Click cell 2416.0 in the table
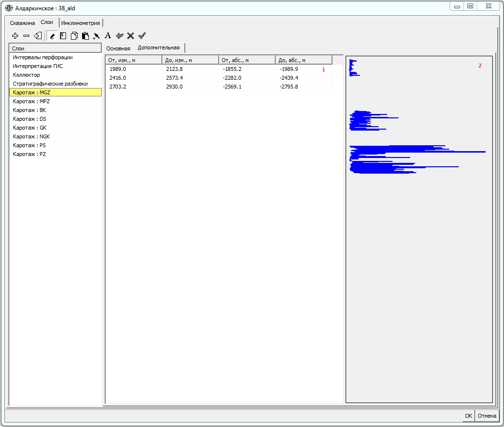Screen dimensions: 504x427 coord(134,78)
